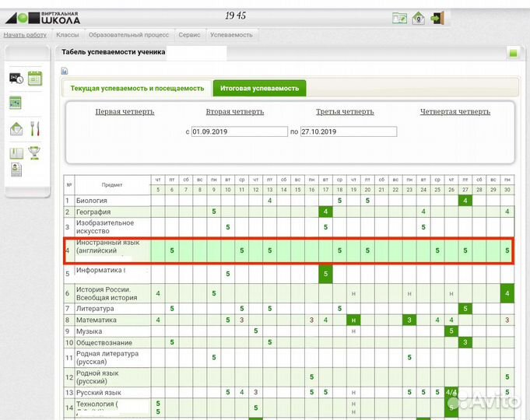Switch to Итоговая успеваемость tab
This screenshot has height=420, width=530.
[260, 88]
